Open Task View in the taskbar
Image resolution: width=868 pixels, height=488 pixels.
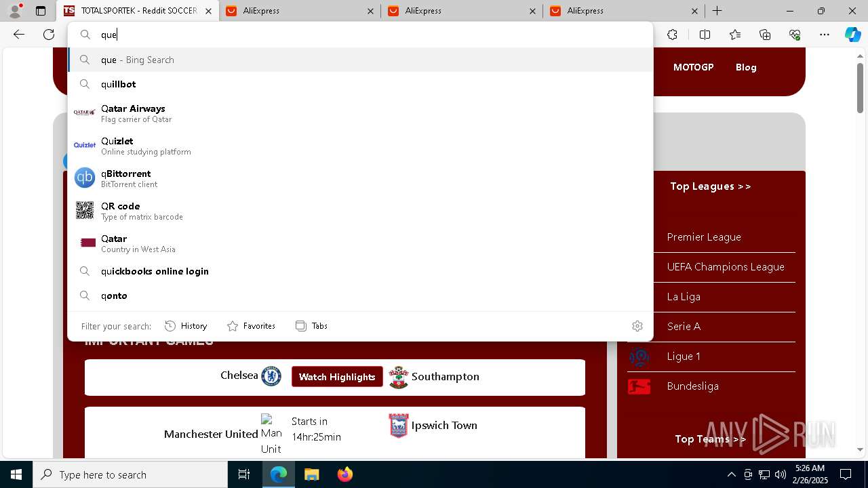pyautogui.click(x=244, y=474)
